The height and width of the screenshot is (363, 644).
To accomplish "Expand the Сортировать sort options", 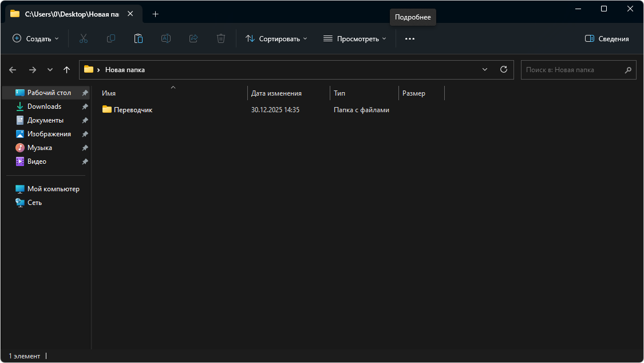I will (276, 38).
